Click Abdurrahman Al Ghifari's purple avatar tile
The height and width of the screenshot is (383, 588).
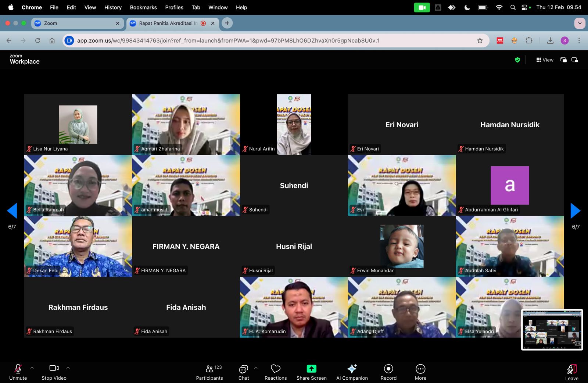tap(510, 185)
